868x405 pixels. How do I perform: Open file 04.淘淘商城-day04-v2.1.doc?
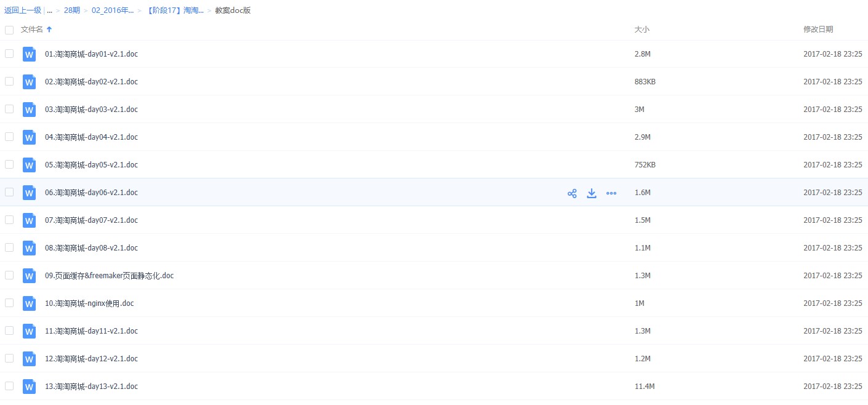(91, 137)
